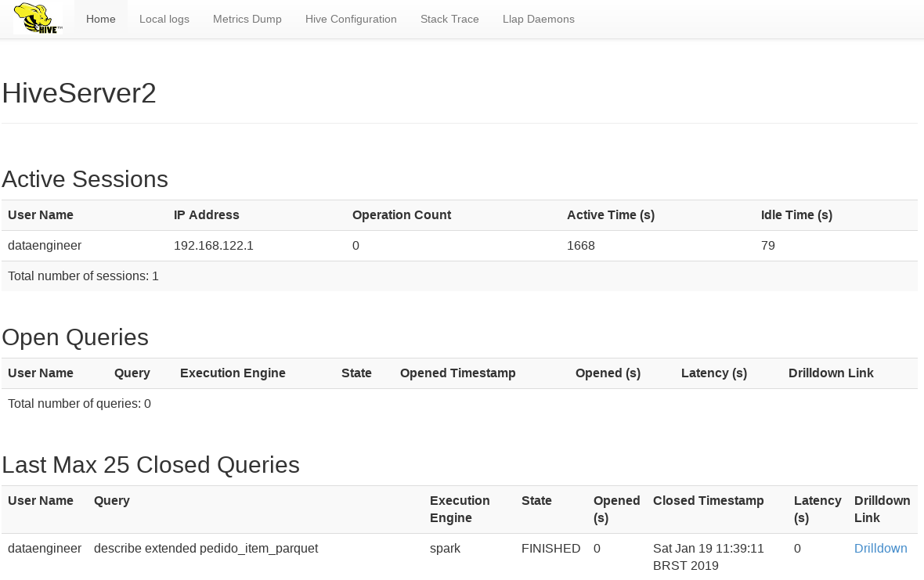Click operation count value 0 in sessions
Viewport: 924px width, 580px height.
coord(356,246)
